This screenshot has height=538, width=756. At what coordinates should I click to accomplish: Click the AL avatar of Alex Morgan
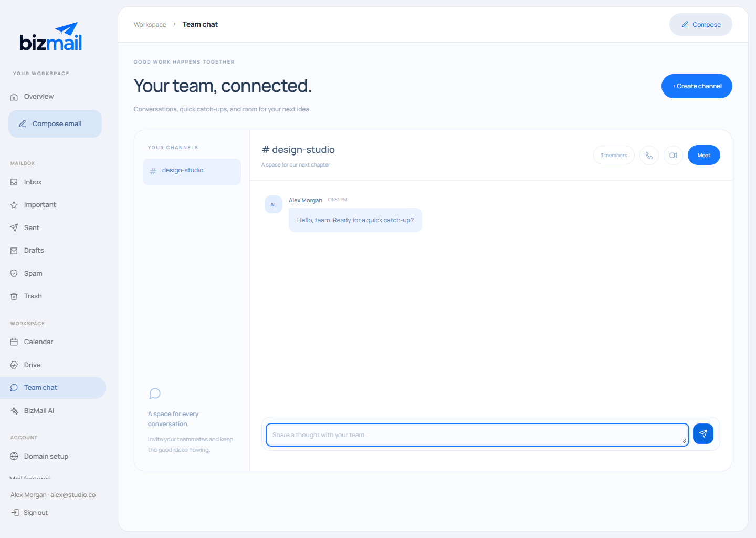point(274,204)
